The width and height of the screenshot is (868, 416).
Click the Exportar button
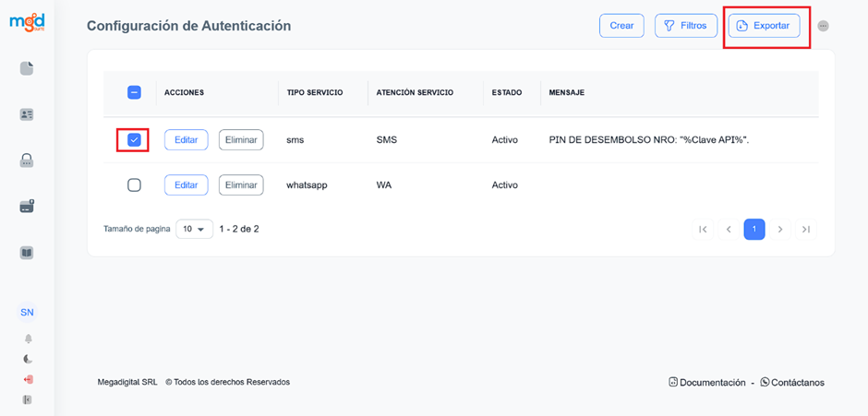point(764,26)
